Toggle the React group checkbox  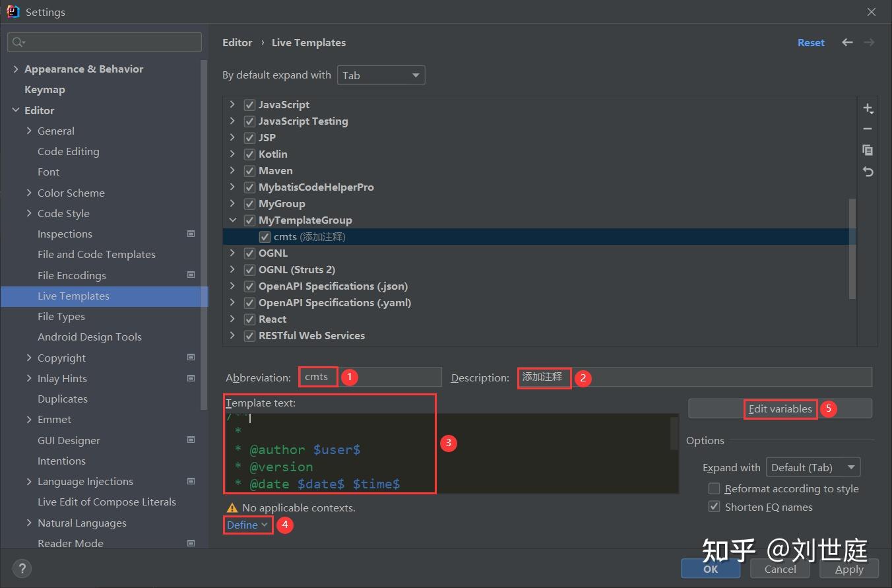249,319
